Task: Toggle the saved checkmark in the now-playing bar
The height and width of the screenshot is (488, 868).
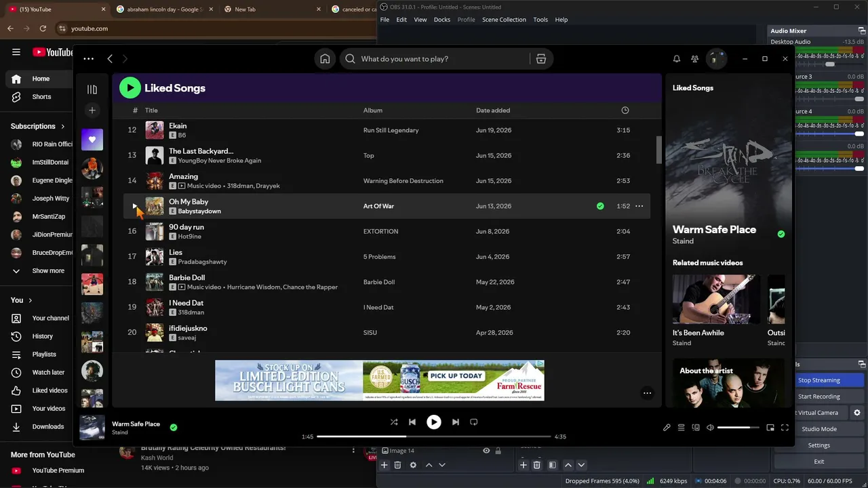Action: click(174, 428)
